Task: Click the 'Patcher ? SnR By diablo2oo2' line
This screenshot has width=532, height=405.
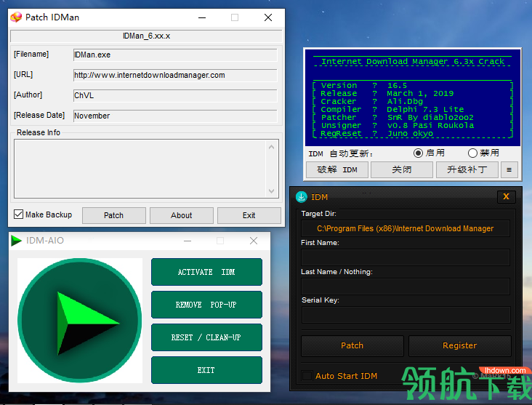Action: pyautogui.click(x=397, y=118)
